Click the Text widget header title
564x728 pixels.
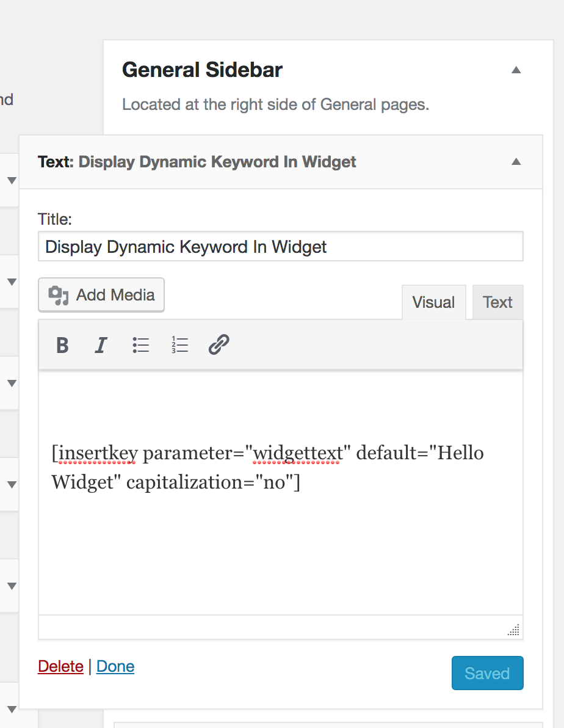point(197,162)
